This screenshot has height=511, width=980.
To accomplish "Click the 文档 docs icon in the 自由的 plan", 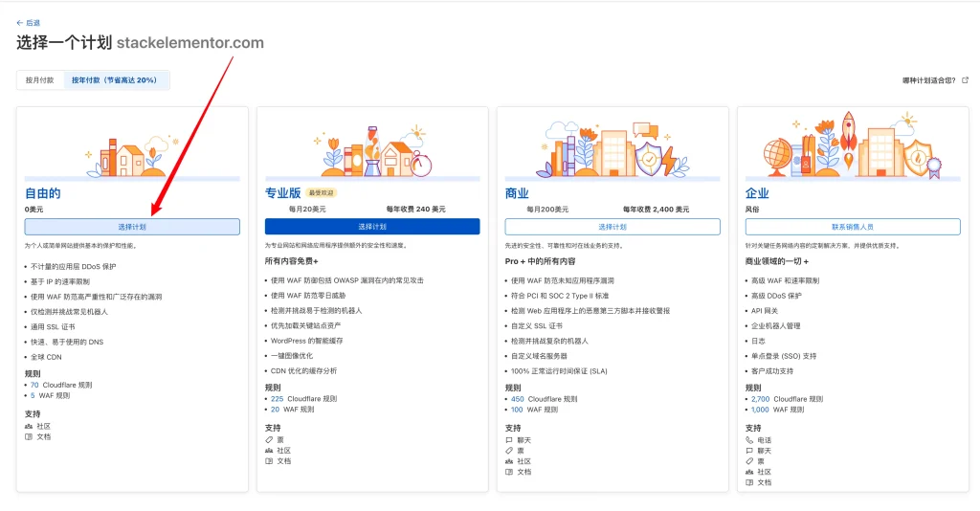I will pos(28,436).
